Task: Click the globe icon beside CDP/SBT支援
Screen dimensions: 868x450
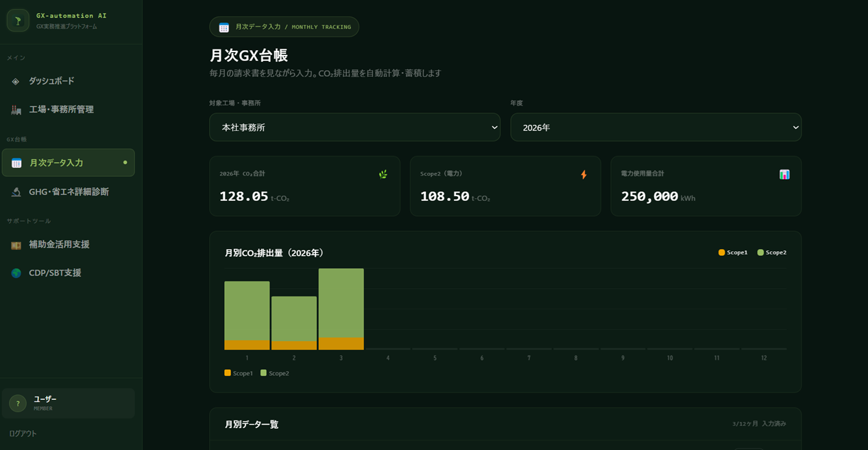Action: (16, 273)
